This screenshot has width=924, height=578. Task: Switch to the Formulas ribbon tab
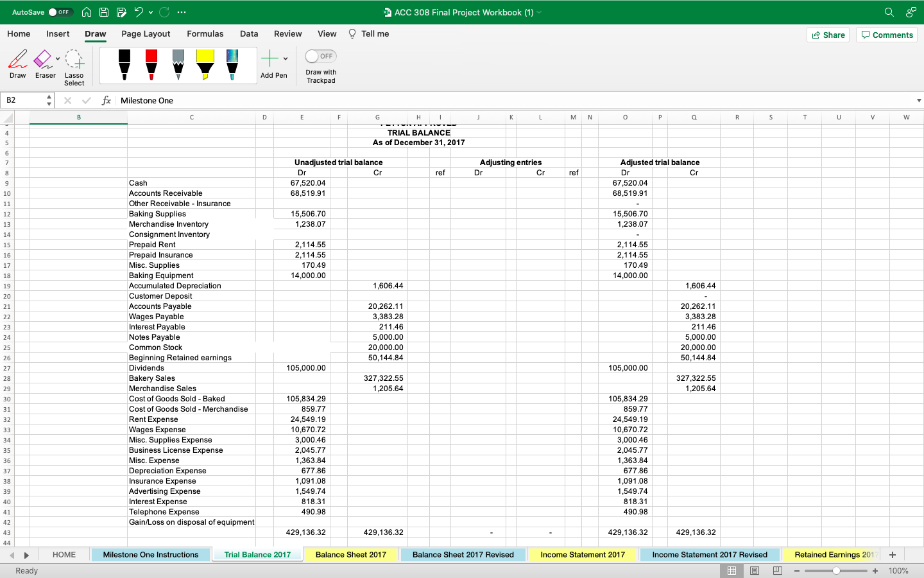coord(205,34)
